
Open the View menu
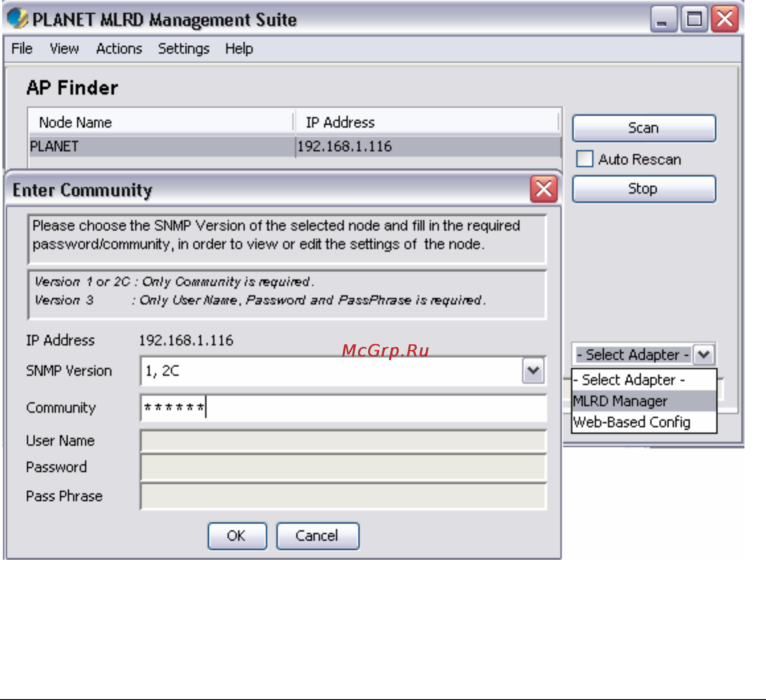[x=64, y=48]
